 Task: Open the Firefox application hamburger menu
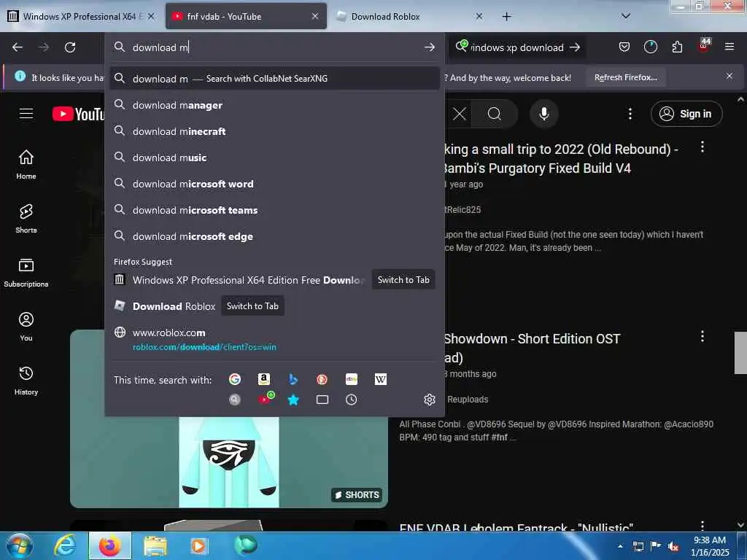[x=729, y=47]
